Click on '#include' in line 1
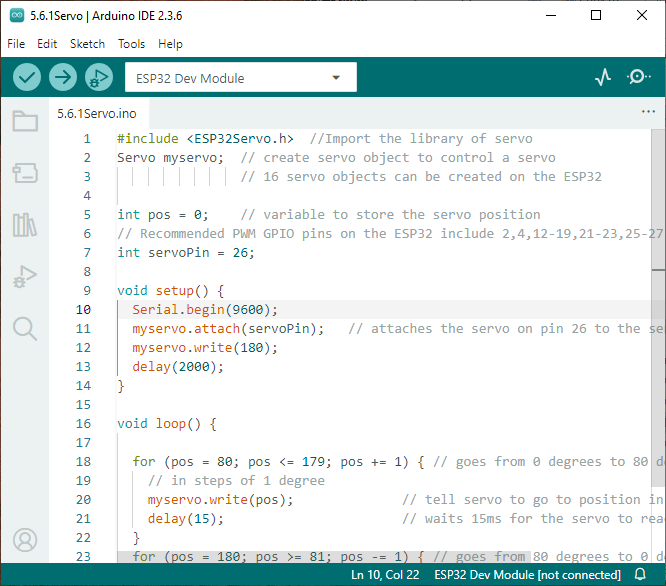 [148, 138]
